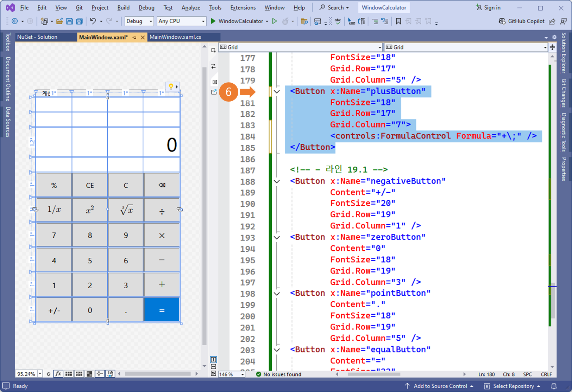Click the Search box in title bar

tap(334, 7)
